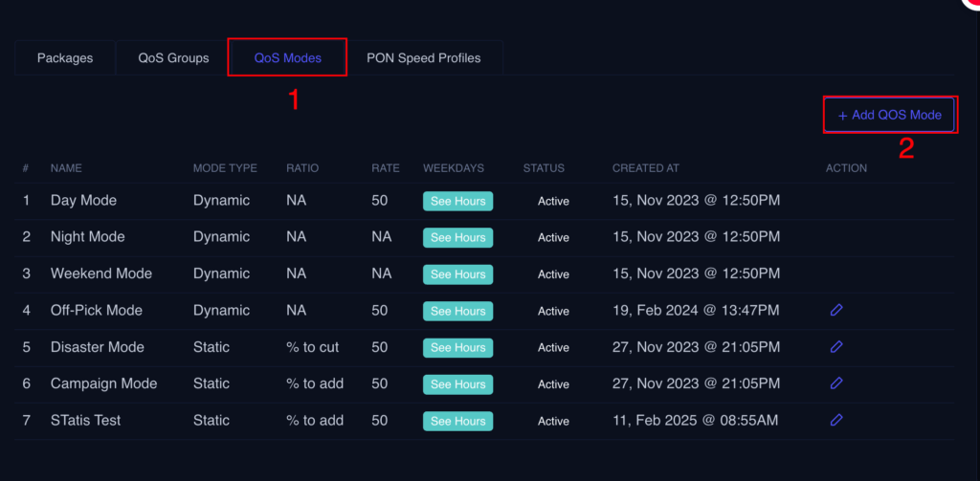This screenshot has width=980, height=481.
Task: Click the NAME column header
Action: 66,168
